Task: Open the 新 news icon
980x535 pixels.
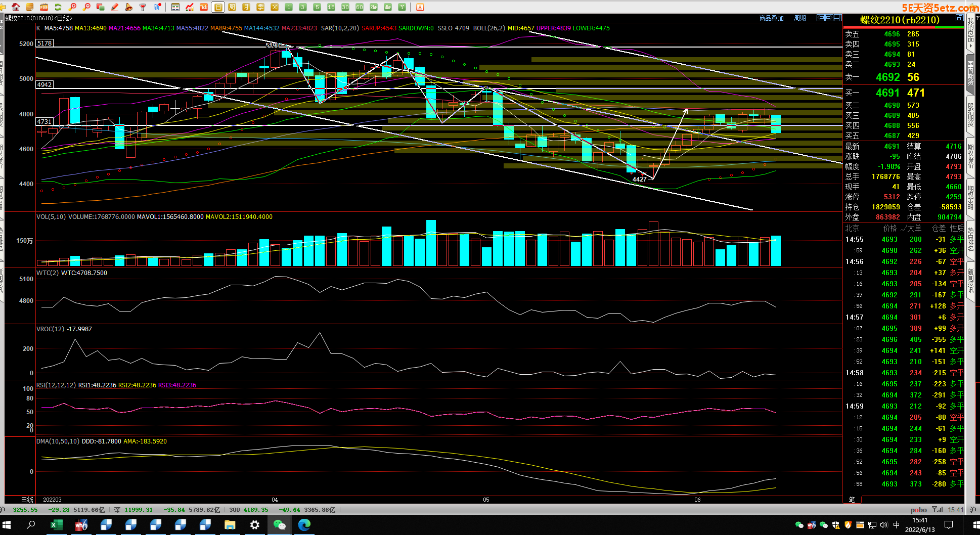Action: (157, 7)
